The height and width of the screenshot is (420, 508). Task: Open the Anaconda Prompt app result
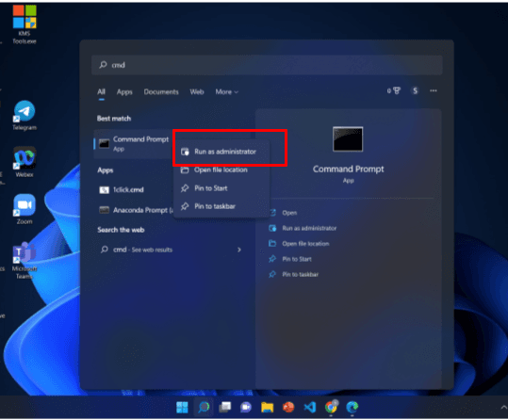[135, 211]
